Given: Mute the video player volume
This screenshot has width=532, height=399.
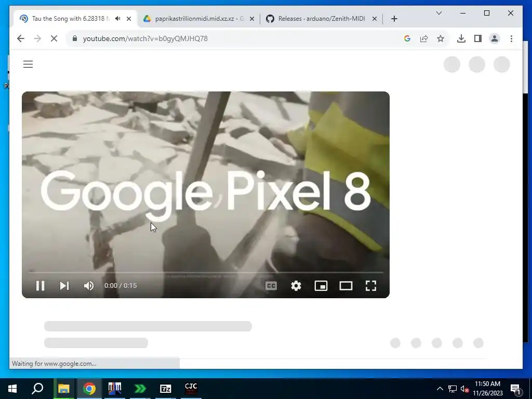Looking at the screenshot, I should point(89,286).
